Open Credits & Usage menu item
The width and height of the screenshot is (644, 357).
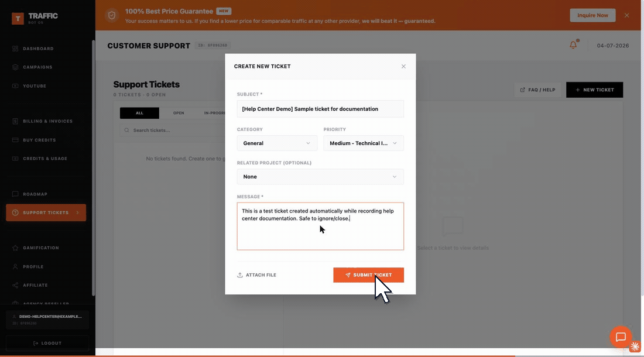(45, 159)
